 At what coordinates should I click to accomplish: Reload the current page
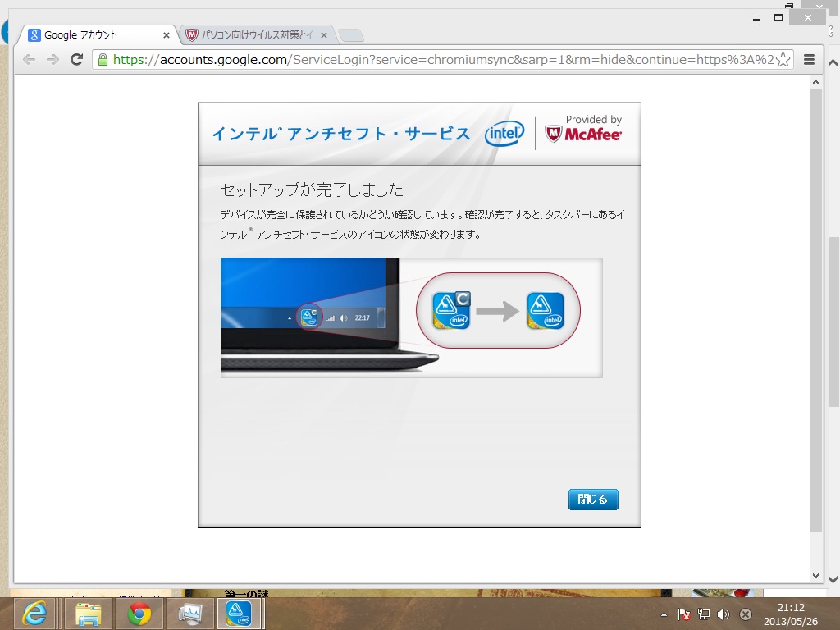coord(76,59)
